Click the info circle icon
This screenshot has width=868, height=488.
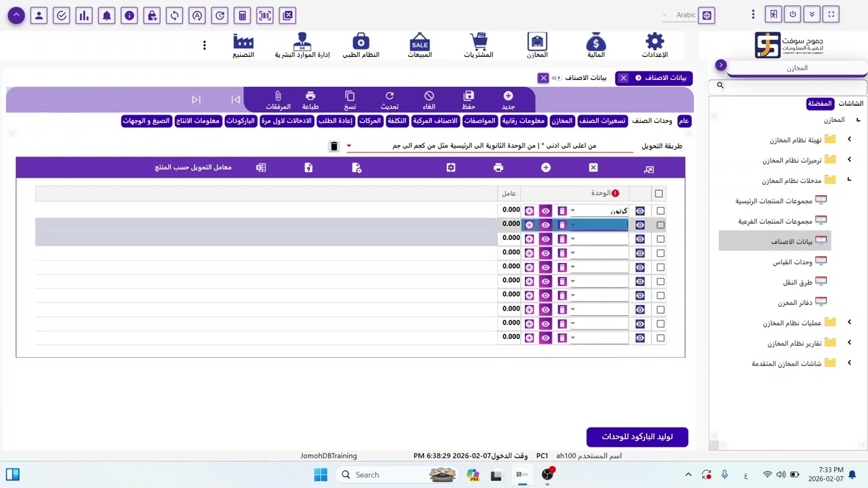coord(130,15)
